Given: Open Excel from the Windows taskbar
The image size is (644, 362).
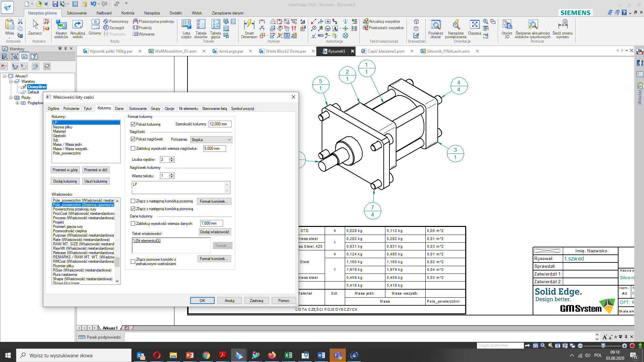Looking at the screenshot, I should coord(288,355).
